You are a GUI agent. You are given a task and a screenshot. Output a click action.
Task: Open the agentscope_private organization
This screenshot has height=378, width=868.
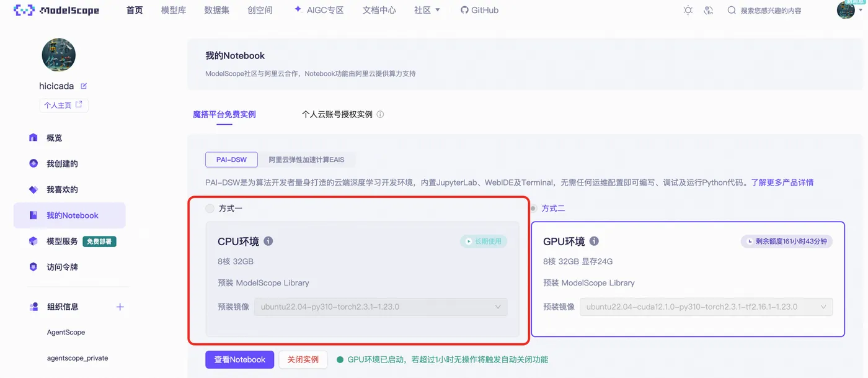click(77, 358)
